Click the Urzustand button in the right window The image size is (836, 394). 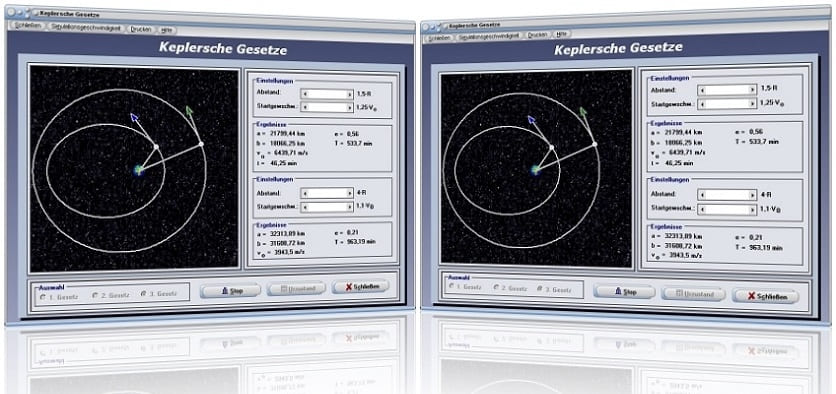[693, 294]
